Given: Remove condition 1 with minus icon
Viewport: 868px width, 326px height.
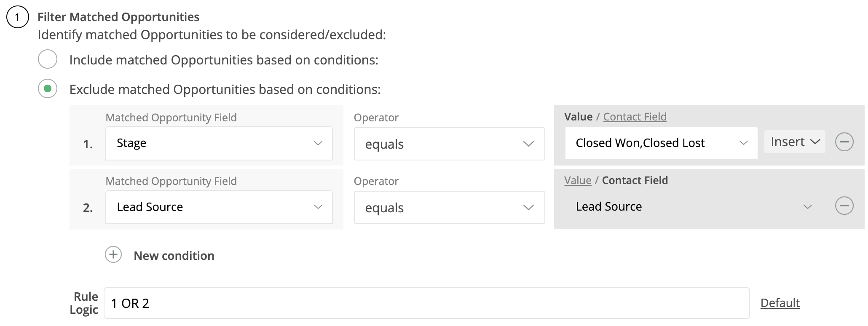Looking at the screenshot, I should (844, 142).
